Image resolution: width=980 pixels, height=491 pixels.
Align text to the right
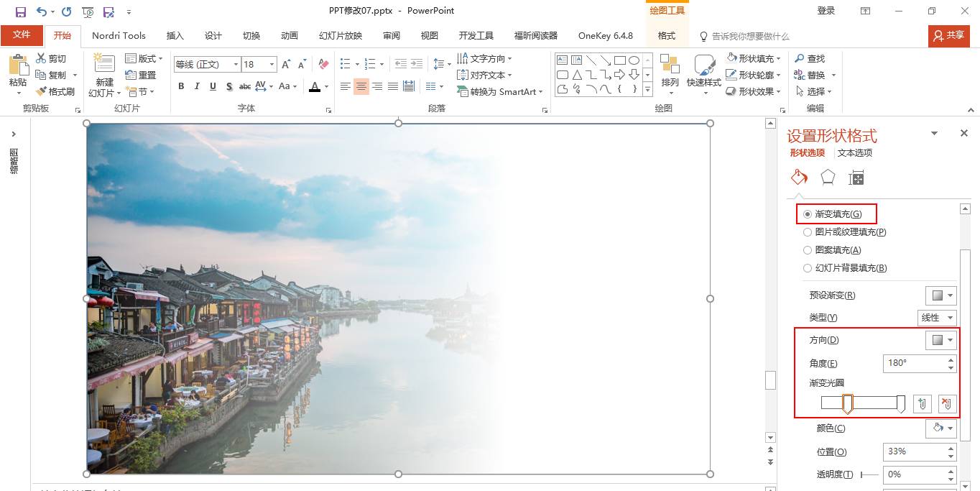click(377, 86)
